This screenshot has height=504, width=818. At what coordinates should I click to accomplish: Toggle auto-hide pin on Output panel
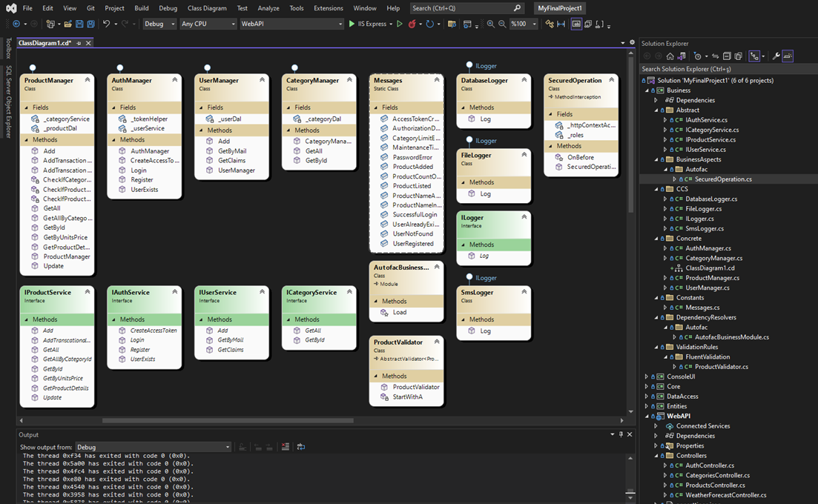(x=621, y=434)
